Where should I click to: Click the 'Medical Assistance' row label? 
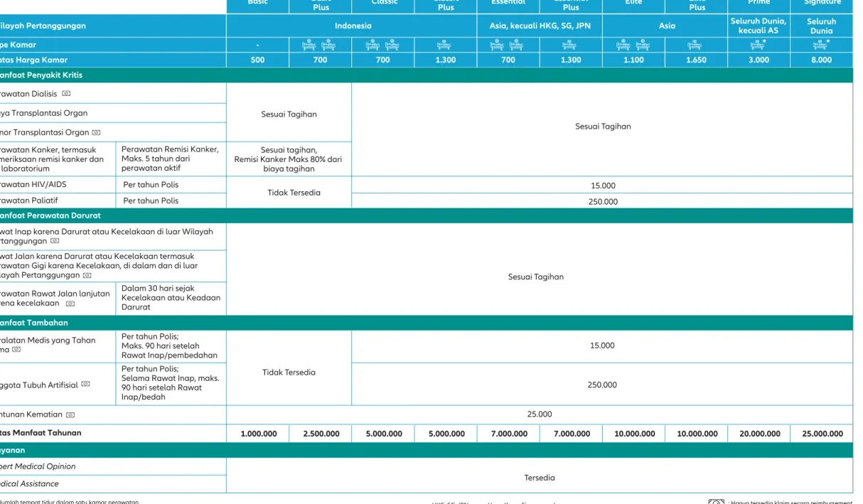click(30, 483)
